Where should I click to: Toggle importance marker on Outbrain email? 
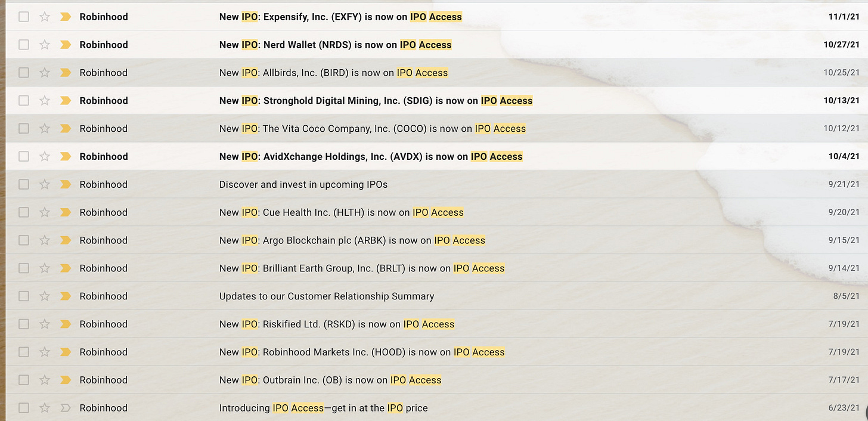(66, 380)
